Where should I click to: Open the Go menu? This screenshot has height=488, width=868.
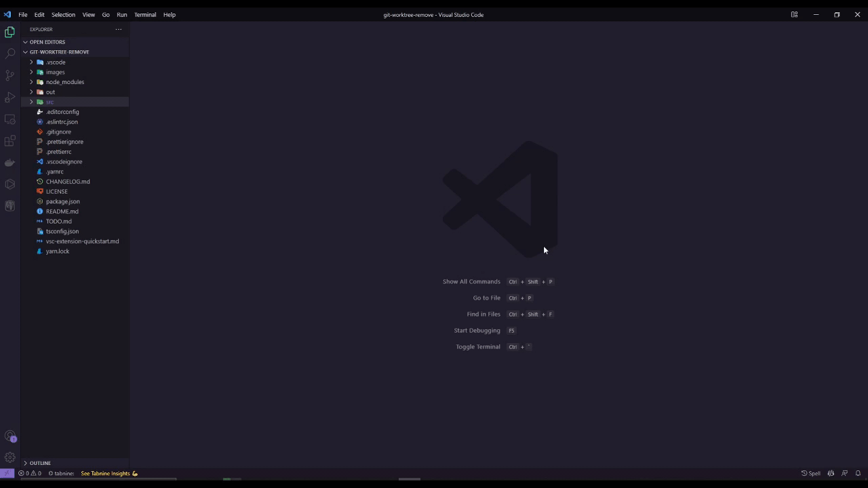(106, 14)
